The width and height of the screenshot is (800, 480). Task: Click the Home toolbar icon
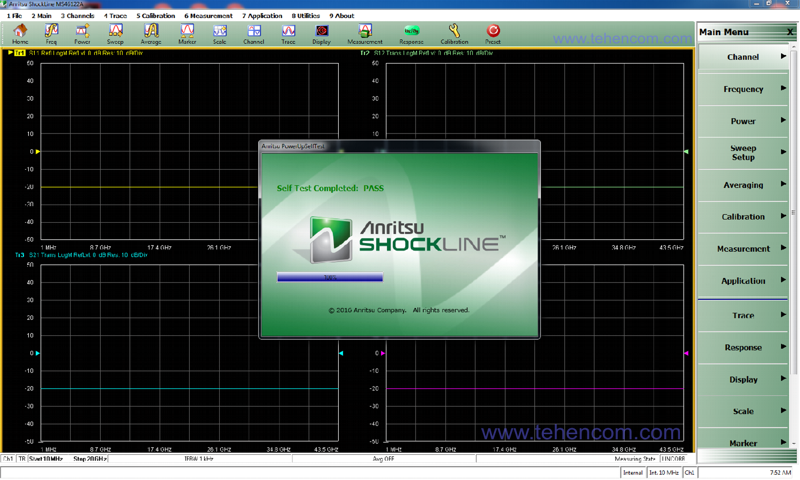click(x=20, y=34)
